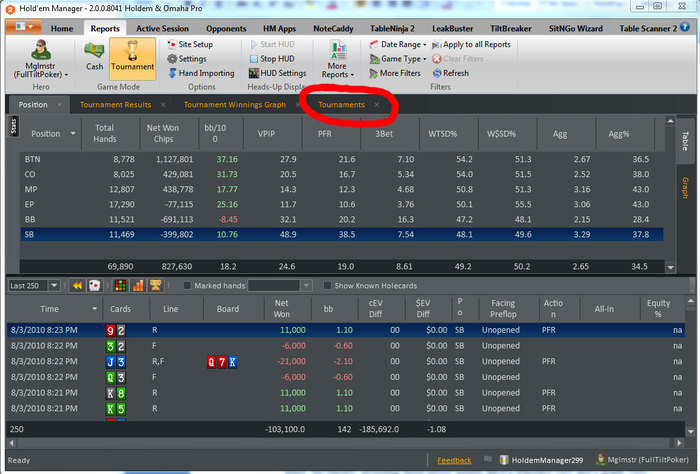Image resolution: width=700 pixels, height=474 pixels.
Task: Click the yellow double-arrow replay icon
Action: [x=77, y=286]
